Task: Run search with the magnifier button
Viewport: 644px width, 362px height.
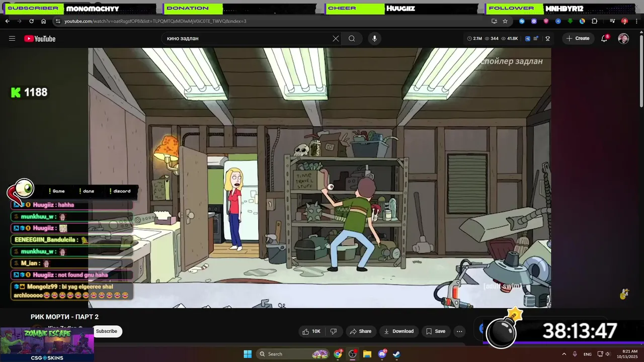Action: tap(352, 39)
